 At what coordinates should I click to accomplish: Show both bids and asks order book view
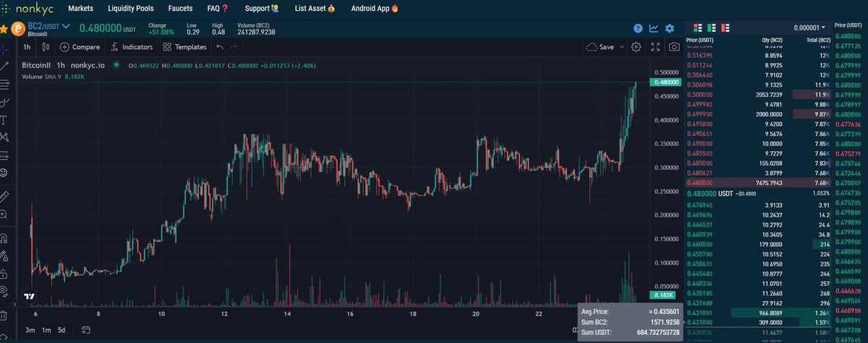click(698, 27)
